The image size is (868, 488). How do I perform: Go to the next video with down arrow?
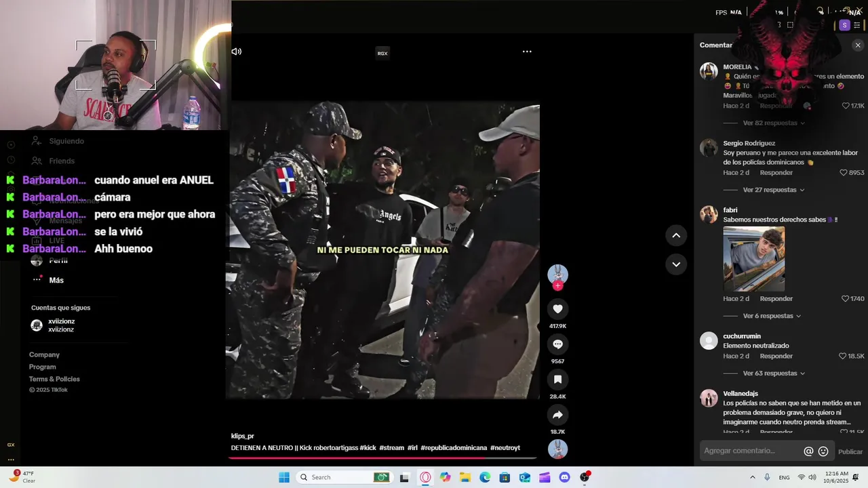[676, 264]
